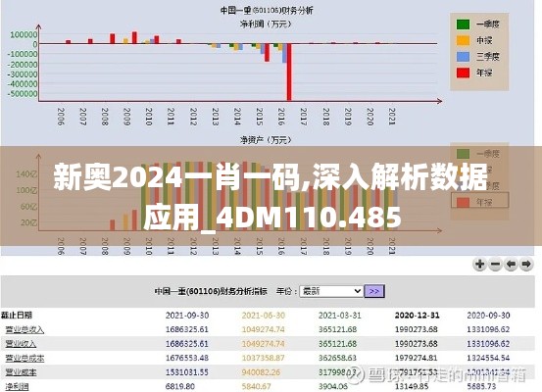Toggle 年报 legend entry in net assets chart

click(480, 202)
